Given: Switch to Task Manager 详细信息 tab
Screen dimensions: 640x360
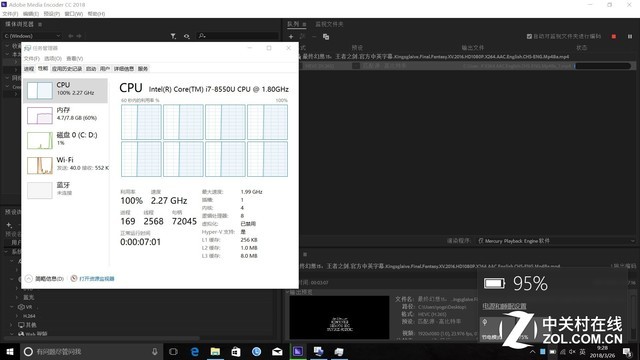Looking at the screenshot, I should tap(124, 69).
